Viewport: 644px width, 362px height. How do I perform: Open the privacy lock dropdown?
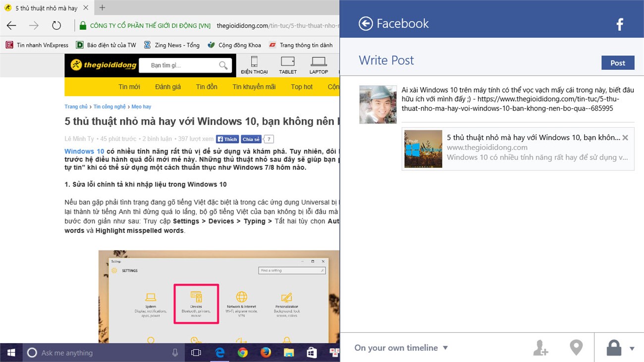tap(620, 348)
